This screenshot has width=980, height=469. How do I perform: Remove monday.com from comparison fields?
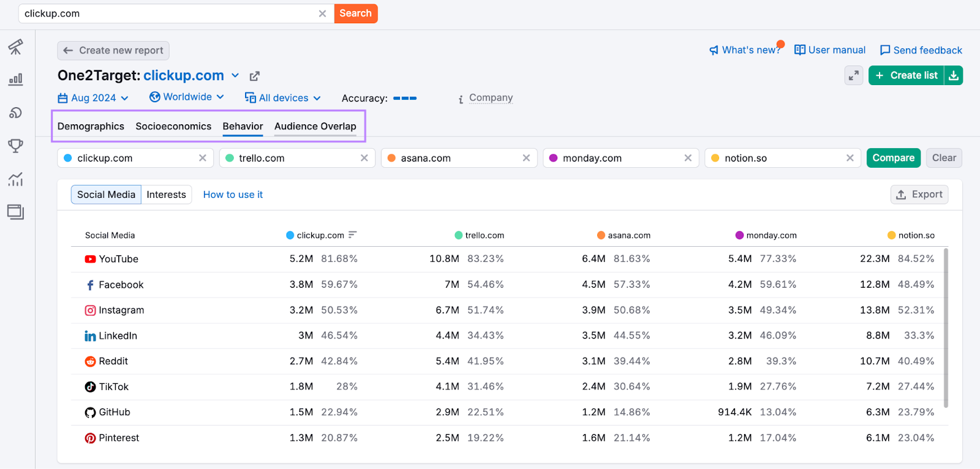tap(688, 158)
